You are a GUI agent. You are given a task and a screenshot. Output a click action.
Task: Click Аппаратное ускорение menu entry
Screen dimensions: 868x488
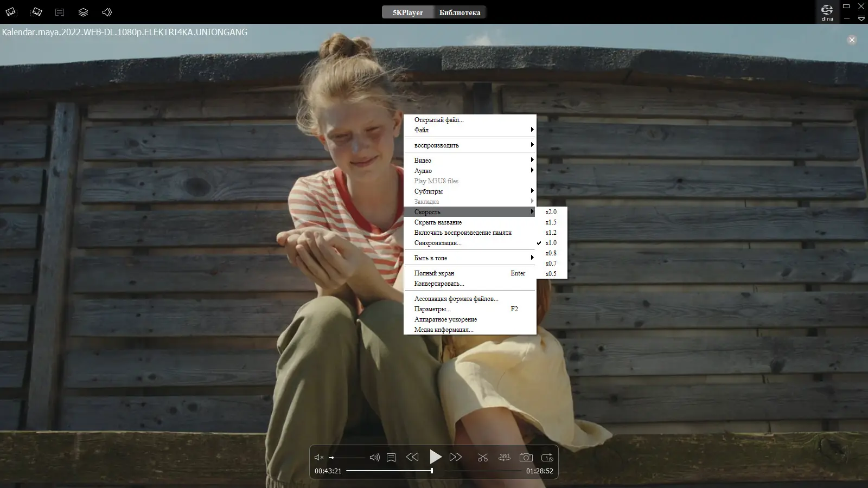pyautogui.click(x=470, y=319)
